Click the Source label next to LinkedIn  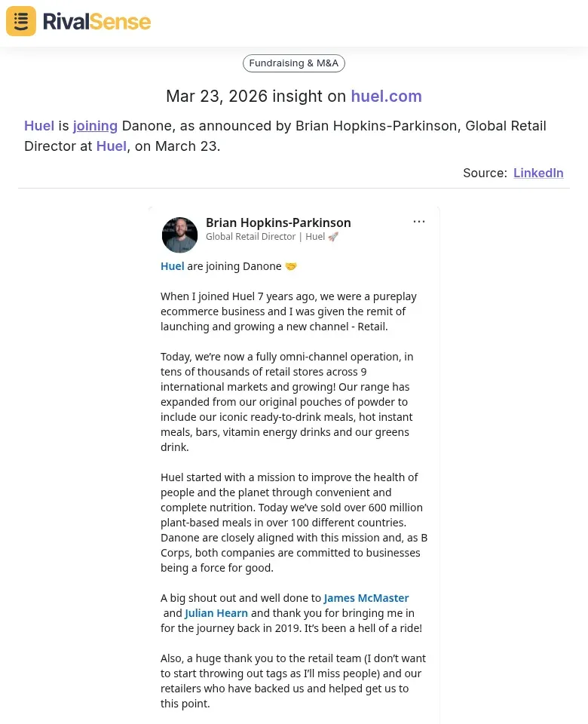pyautogui.click(x=485, y=173)
